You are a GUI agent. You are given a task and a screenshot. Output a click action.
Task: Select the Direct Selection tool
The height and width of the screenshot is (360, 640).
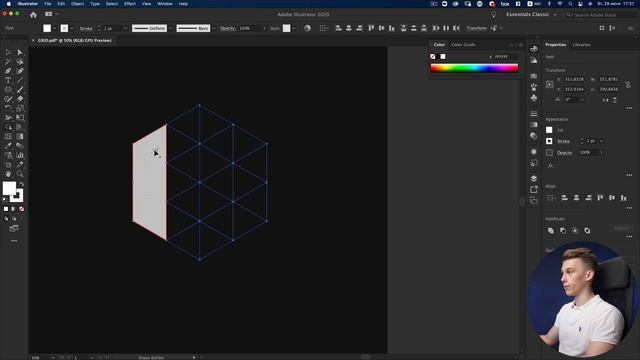(20, 52)
